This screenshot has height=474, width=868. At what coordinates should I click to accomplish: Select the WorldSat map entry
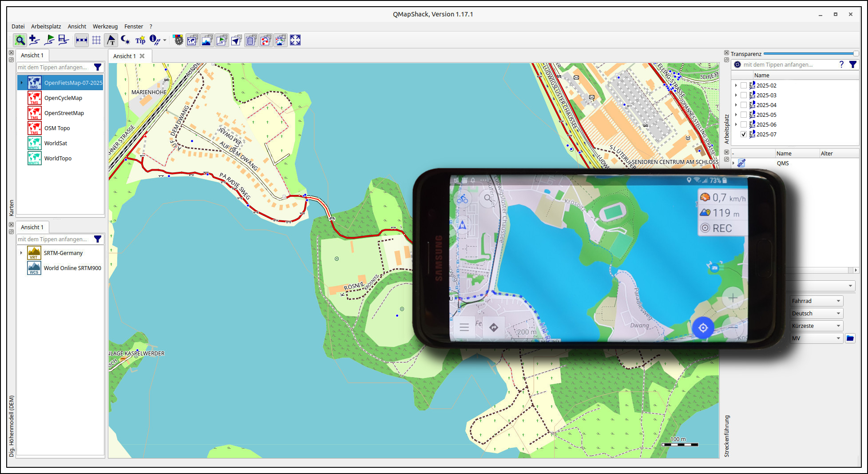point(60,143)
